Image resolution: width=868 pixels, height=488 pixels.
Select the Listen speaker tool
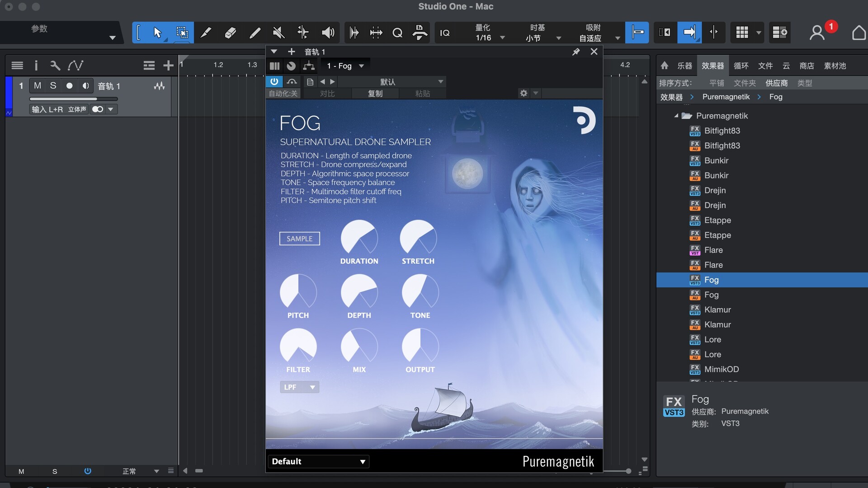pyautogui.click(x=328, y=33)
